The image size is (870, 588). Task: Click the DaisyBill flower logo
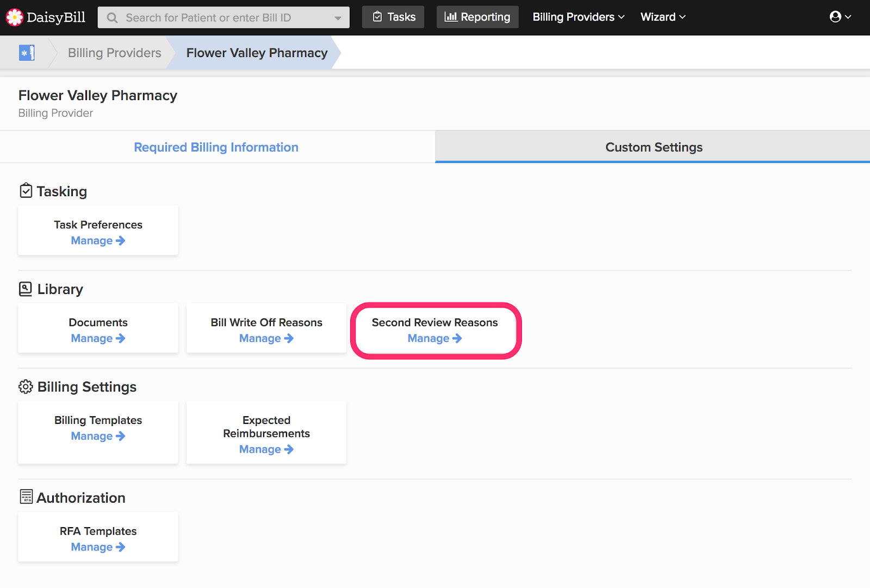tap(14, 17)
